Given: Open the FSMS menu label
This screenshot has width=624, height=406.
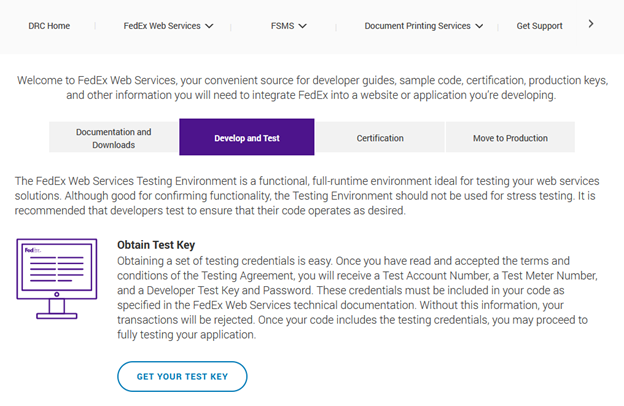Looking at the screenshot, I should pos(281,26).
